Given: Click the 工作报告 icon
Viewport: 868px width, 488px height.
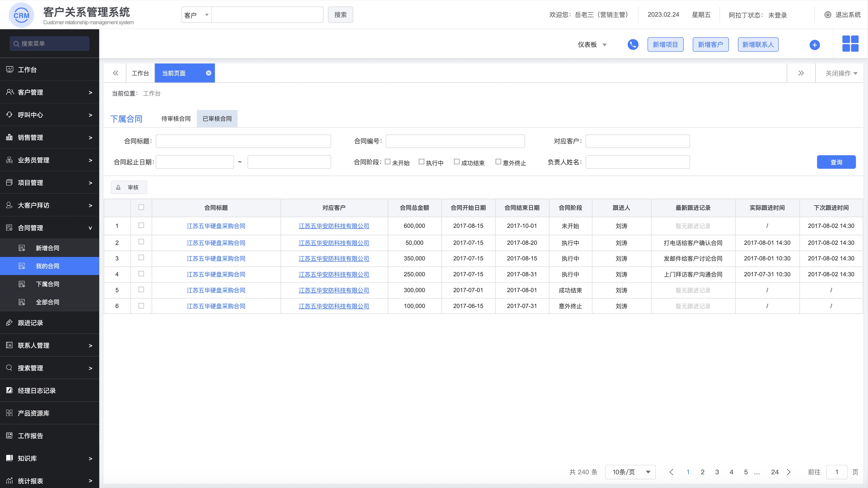Looking at the screenshot, I should pyautogui.click(x=9, y=435).
